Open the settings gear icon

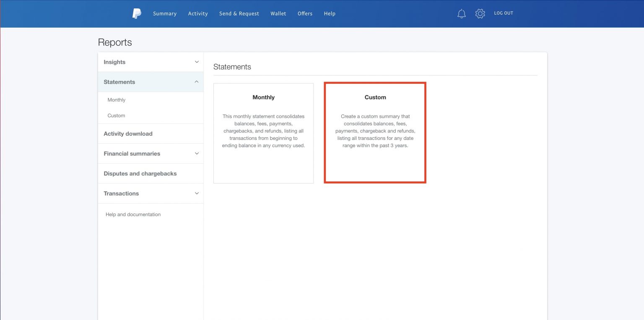pos(480,13)
